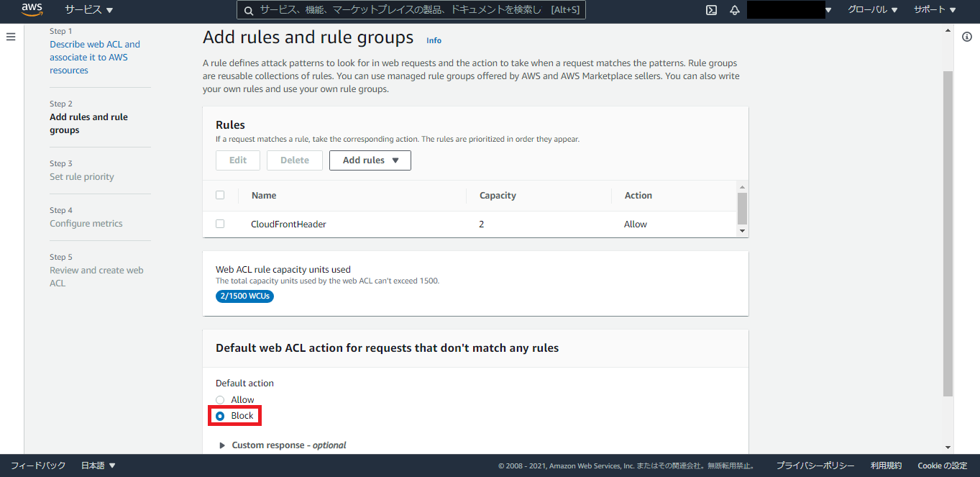Click the rules table scroll down arrow
Image resolution: width=980 pixels, height=477 pixels.
click(743, 231)
